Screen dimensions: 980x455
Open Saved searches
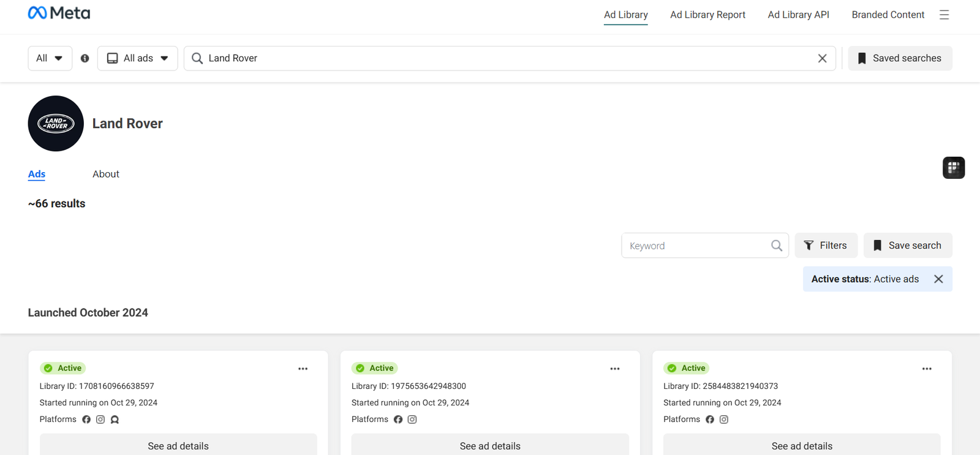(900, 58)
